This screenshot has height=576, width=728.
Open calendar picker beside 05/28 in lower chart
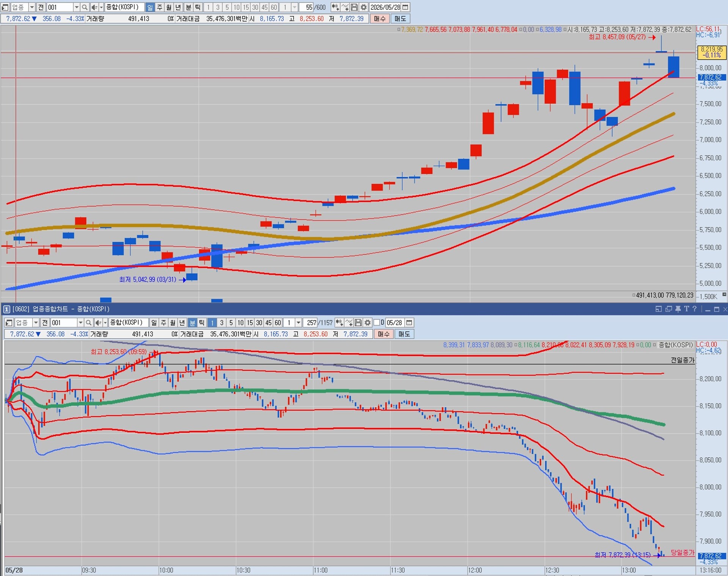pos(409,323)
